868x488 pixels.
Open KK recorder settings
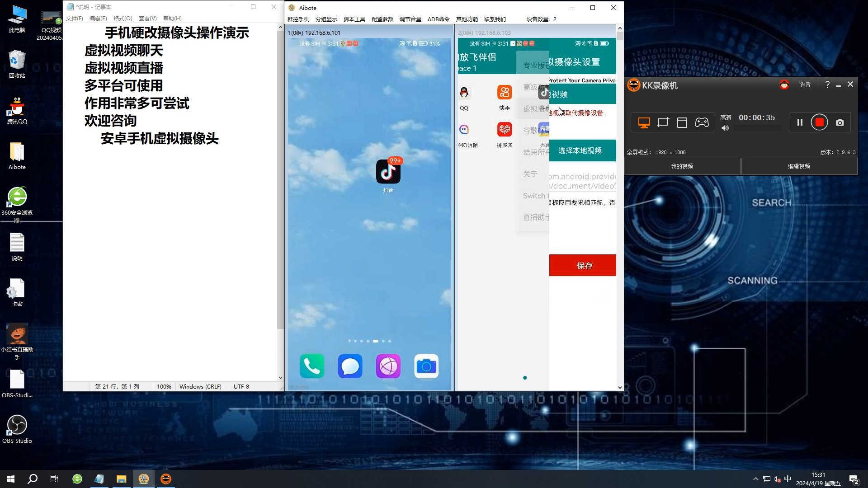coord(805,84)
